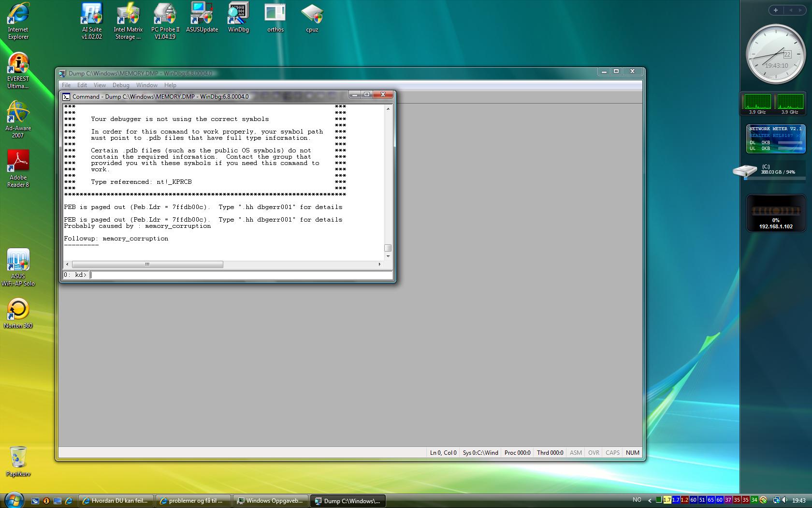This screenshot has height=508, width=812.
Task: Switch to Windows Oppgavebehandling taskbar button
Action: click(271, 501)
